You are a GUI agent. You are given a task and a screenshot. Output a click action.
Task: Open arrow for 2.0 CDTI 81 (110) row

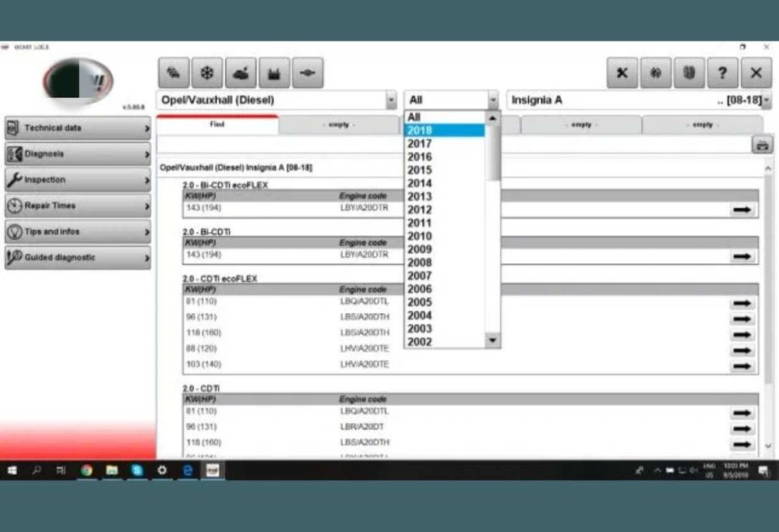(x=742, y=413)
